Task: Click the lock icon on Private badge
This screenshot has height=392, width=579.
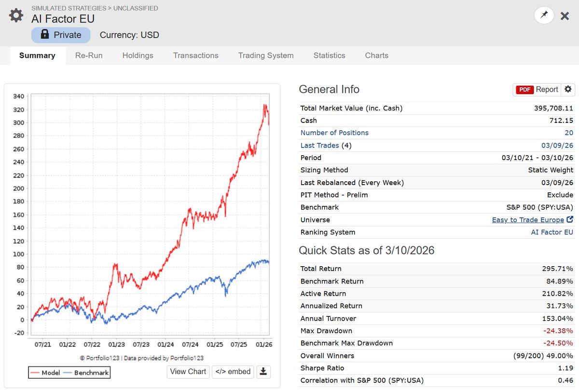Action: pos(45,34)
